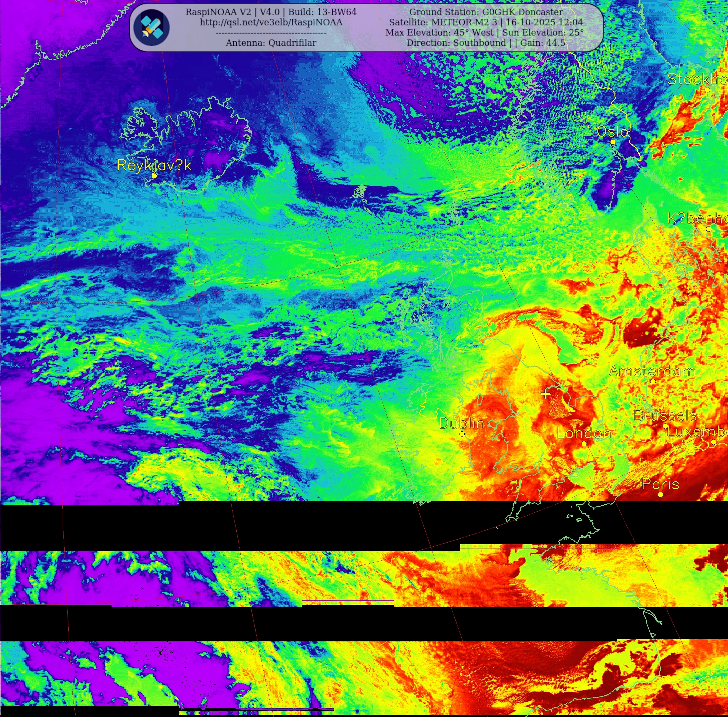Click the RaspiNOAA satellite logo icon

pyautogui.click(x=152, y=27)
